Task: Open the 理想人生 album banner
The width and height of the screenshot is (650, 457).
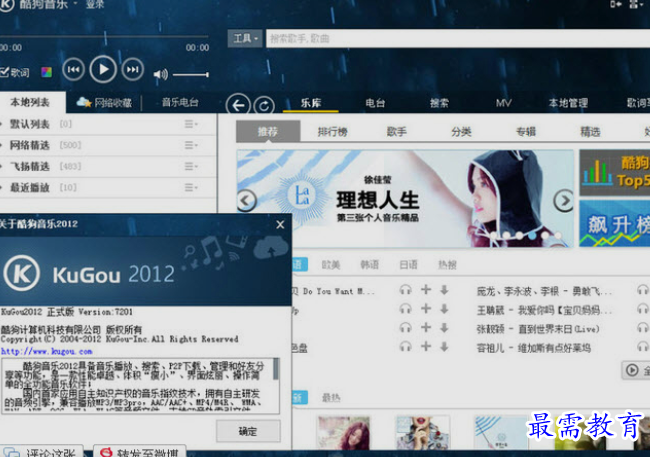Action: (x=405, y=199)
